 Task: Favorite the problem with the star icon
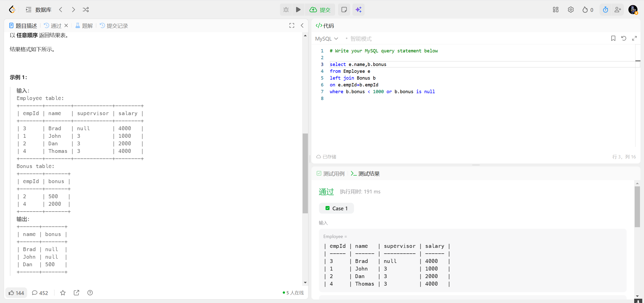[x=63, y=293]
